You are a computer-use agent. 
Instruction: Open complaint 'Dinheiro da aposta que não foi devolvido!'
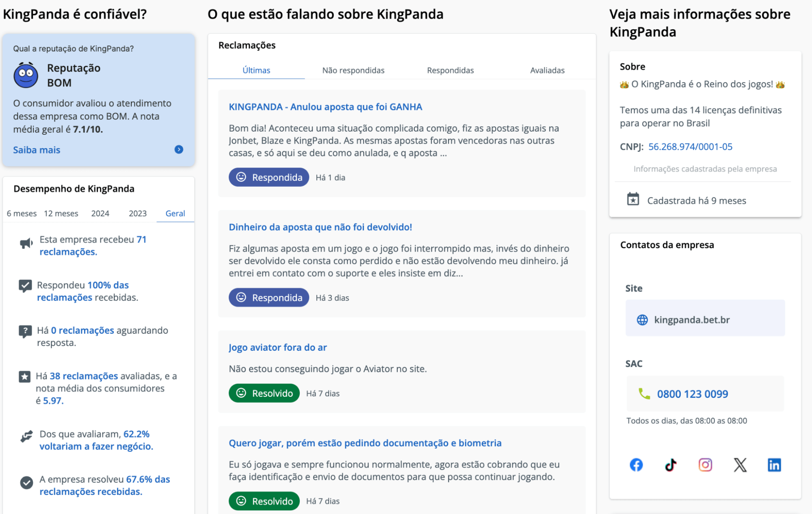[x=320, y=227]
